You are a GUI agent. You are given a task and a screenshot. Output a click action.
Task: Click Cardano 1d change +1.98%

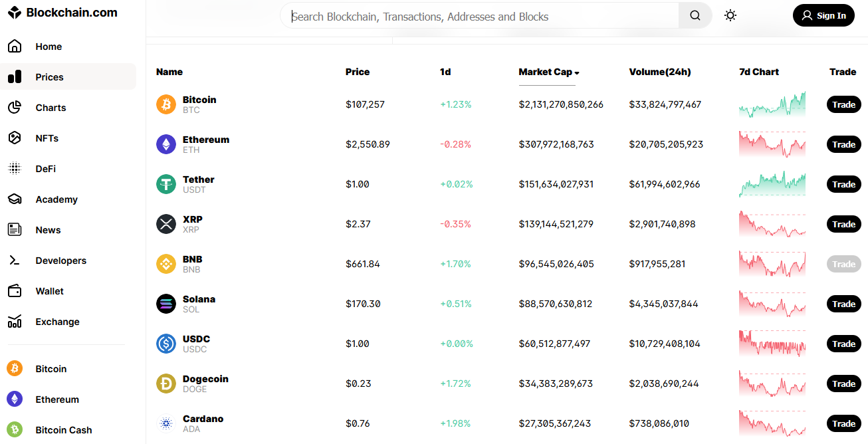click(455, 423)
